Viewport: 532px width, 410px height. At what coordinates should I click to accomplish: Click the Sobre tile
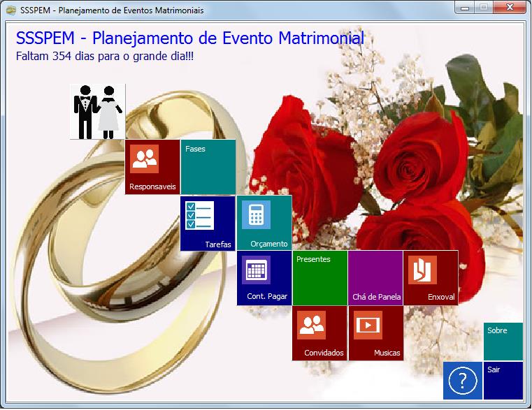point(503,342)
